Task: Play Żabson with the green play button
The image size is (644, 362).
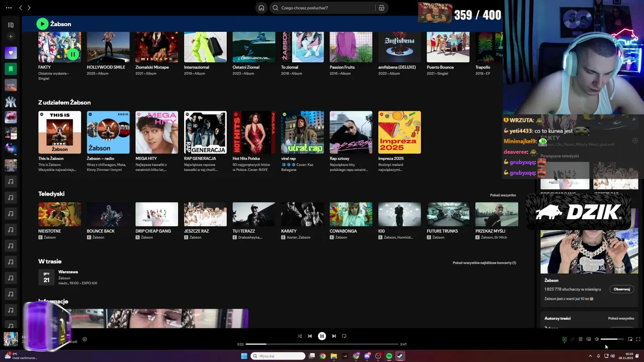Action: pos(42,24)
